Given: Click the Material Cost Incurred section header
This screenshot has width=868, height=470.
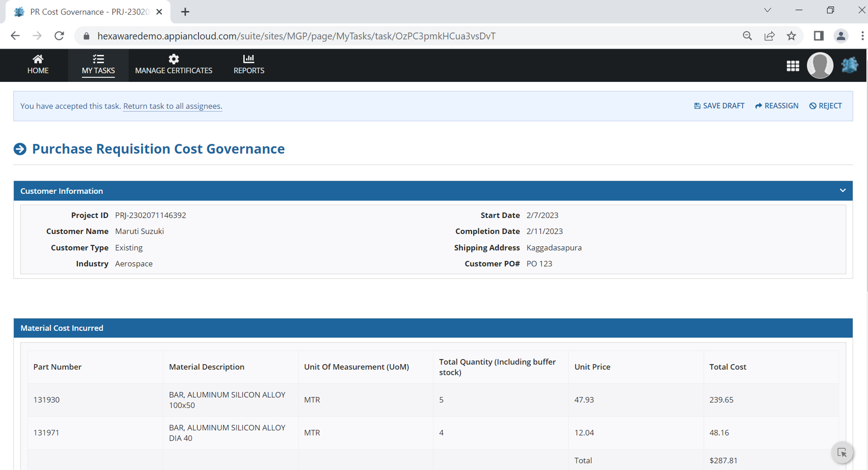Looking at the screenshot, I should coord(433,328).
